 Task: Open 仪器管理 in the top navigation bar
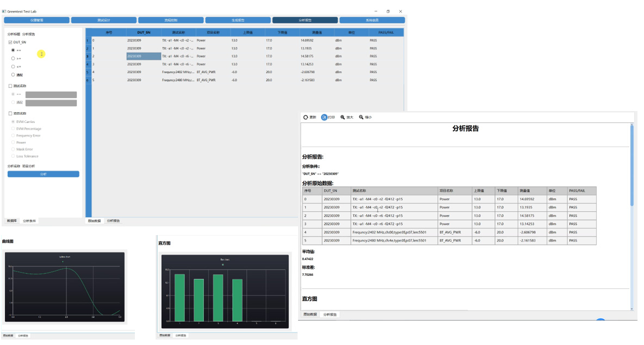pos(36,20)
